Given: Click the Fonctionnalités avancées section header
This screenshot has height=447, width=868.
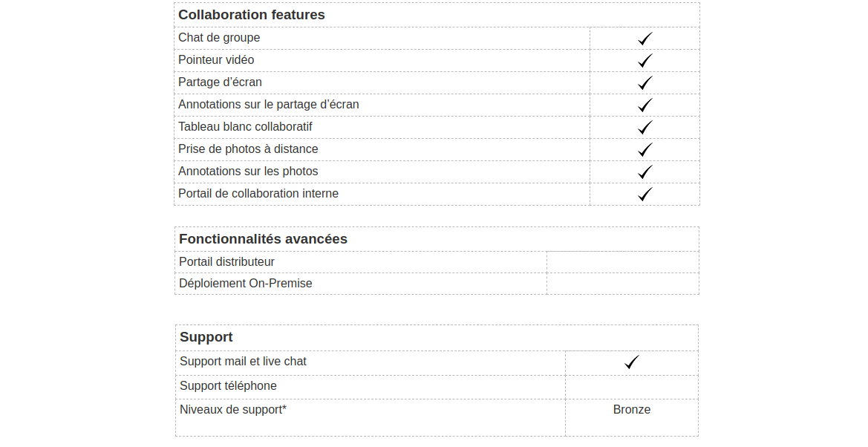Looking at the screenshot, I should pos(263,239).
